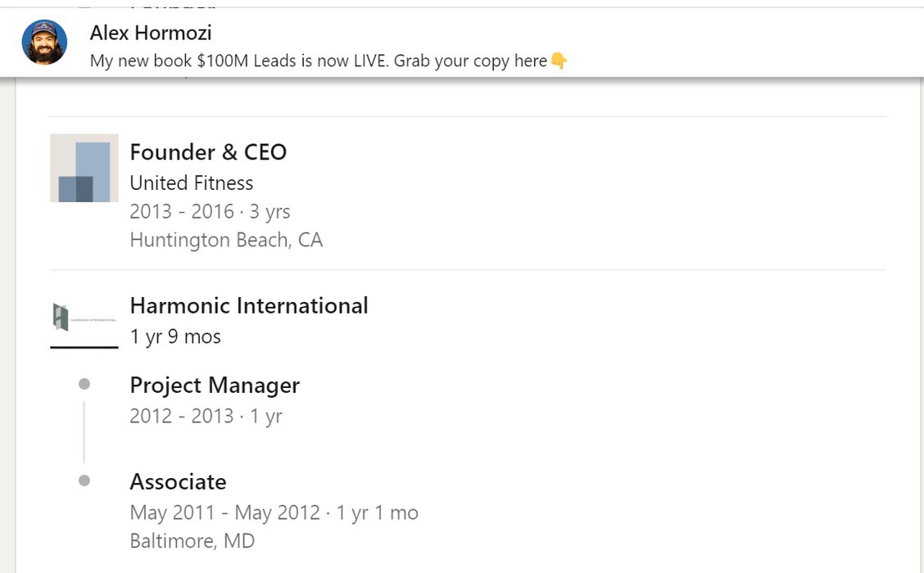Click the $100M Leads book headline text
924x573 pixels.
(318, 61)
